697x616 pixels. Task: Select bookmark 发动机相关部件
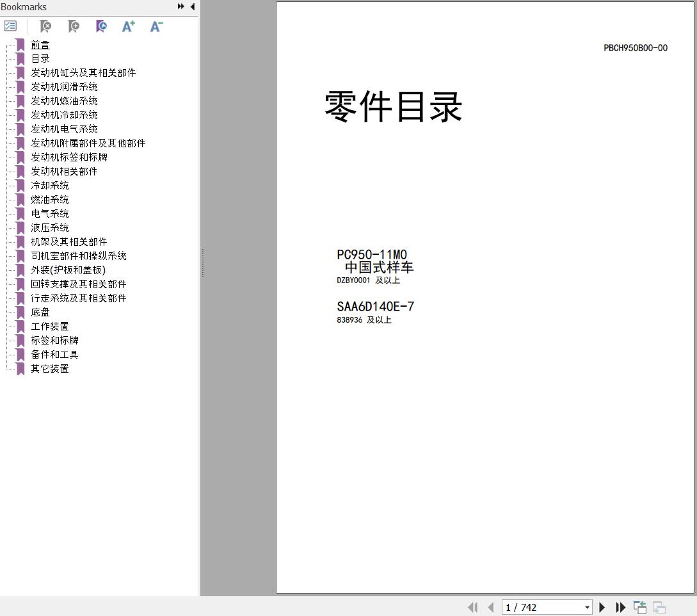pos(64,171)
